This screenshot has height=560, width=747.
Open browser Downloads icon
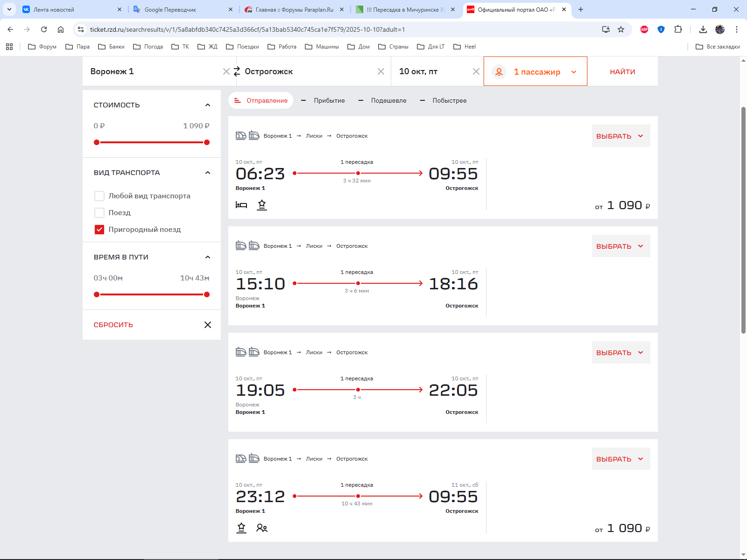pyautogui.click(x=703, y=29)
